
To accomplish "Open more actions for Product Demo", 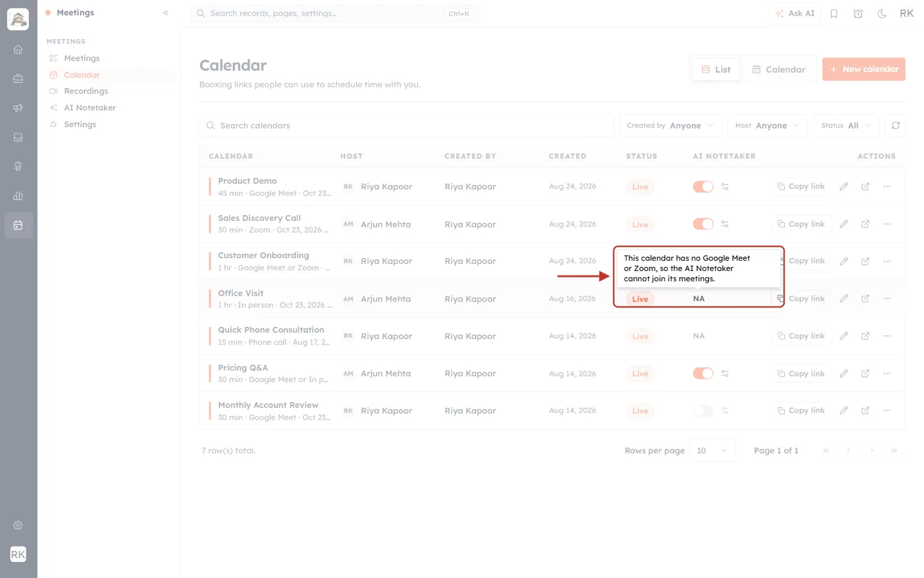I will click(x=887, y=186).
